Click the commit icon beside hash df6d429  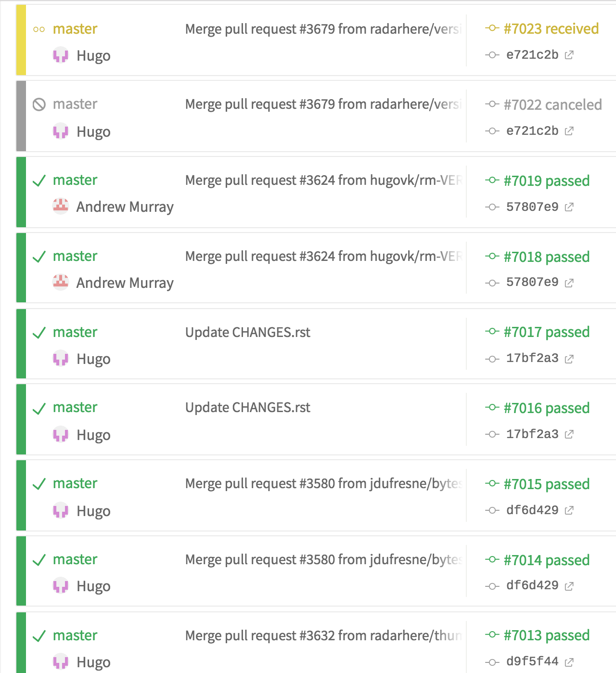coord(491,510)
